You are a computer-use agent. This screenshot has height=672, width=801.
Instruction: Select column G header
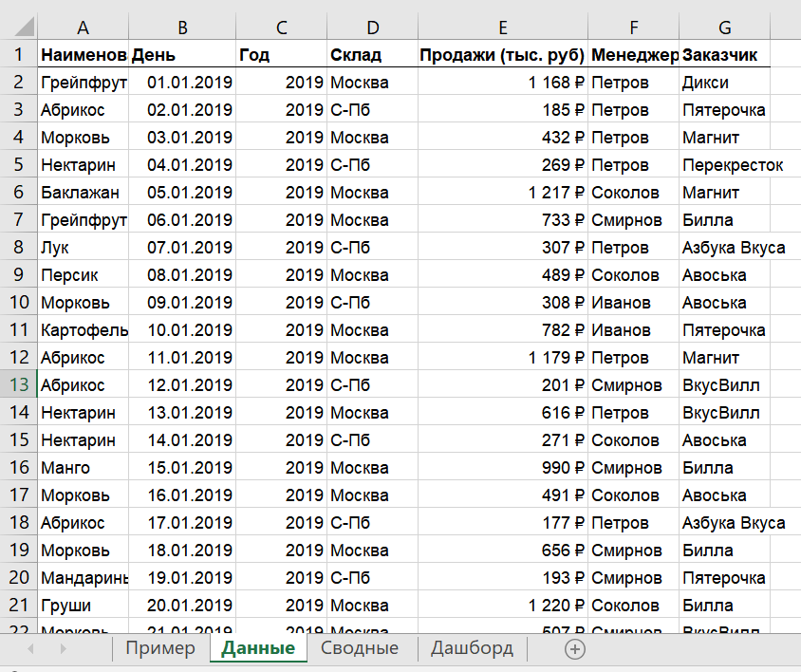[725, 27]
